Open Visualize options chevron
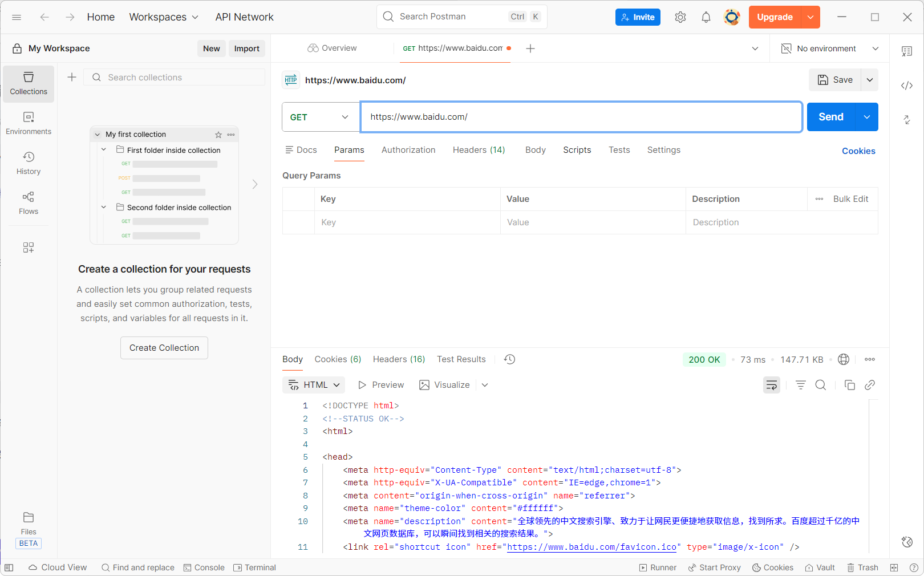Image resolution: width=924 pixels, height=576 pixels. [x=485, y=385]
